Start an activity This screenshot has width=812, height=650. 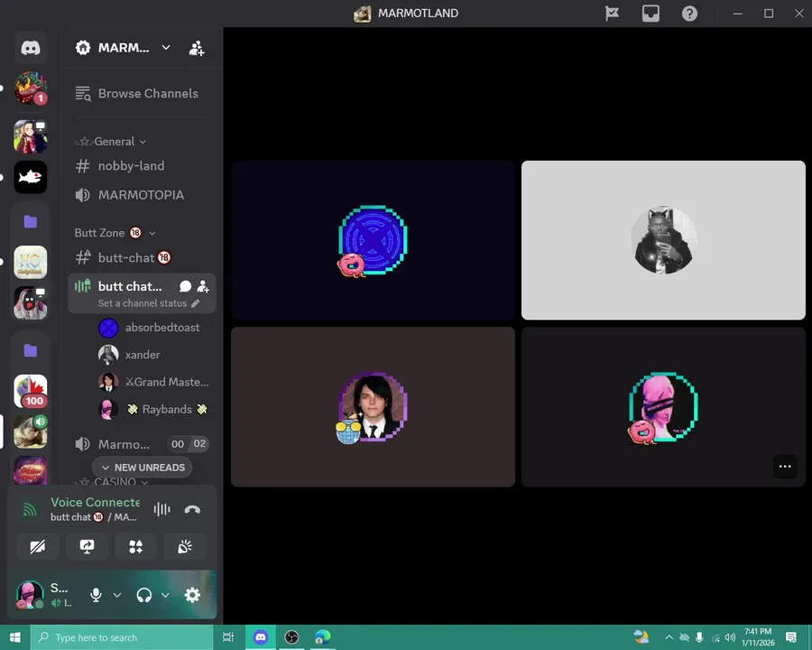(x=135, y=546)
